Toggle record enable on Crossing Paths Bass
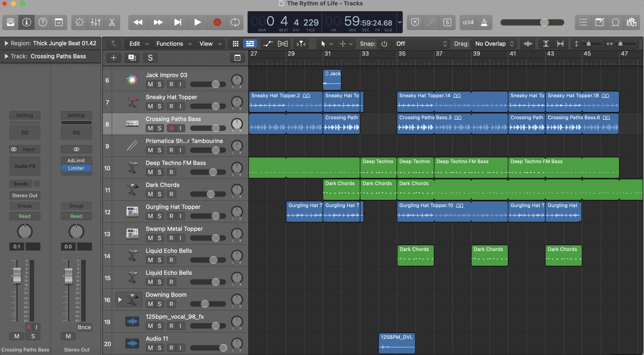Screen dimensions: 644x355 coord(171,128)
